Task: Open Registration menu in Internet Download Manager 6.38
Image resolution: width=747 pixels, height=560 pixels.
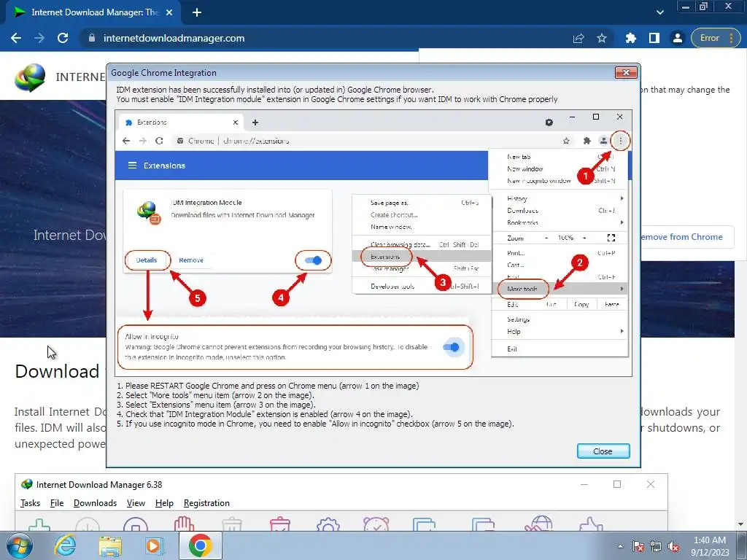Action: (206, 503)
